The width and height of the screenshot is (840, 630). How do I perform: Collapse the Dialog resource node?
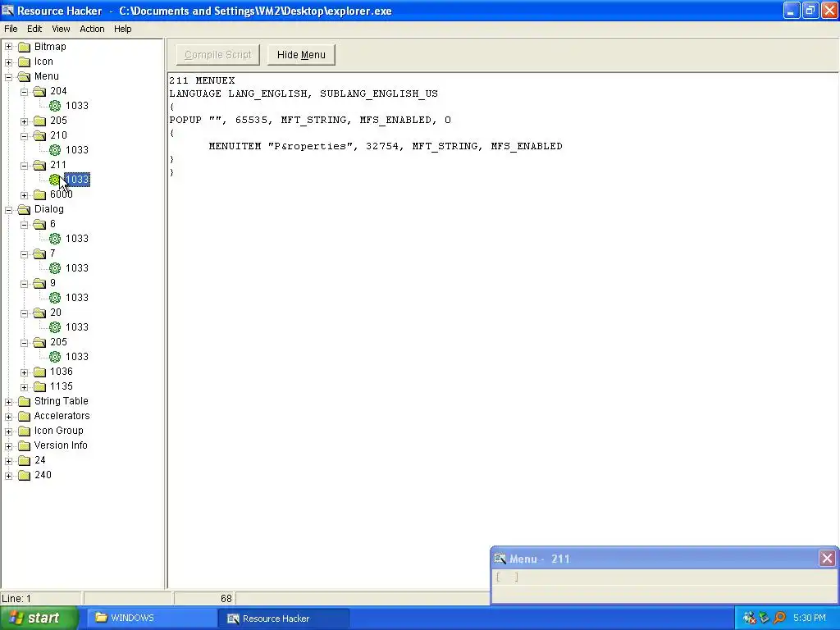coord(8,209)
